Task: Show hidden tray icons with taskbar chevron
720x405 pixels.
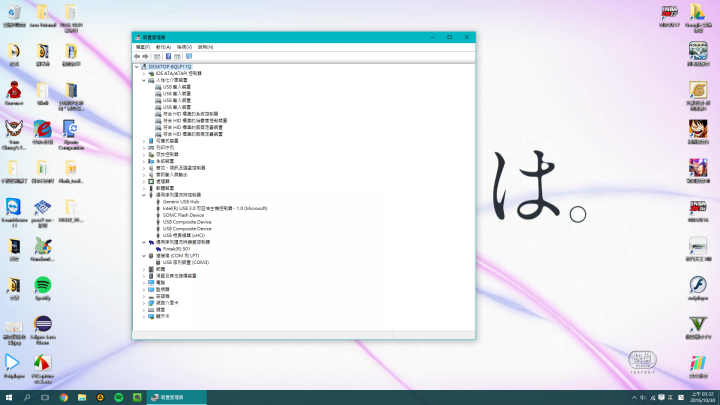Action: (x=634, y=398)
